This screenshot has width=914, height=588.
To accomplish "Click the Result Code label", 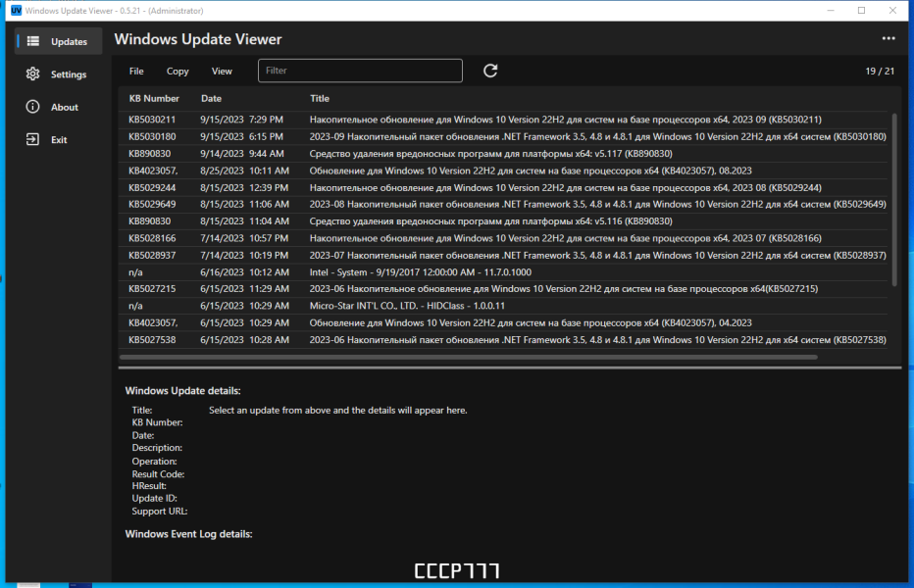I will click(158, 473).
